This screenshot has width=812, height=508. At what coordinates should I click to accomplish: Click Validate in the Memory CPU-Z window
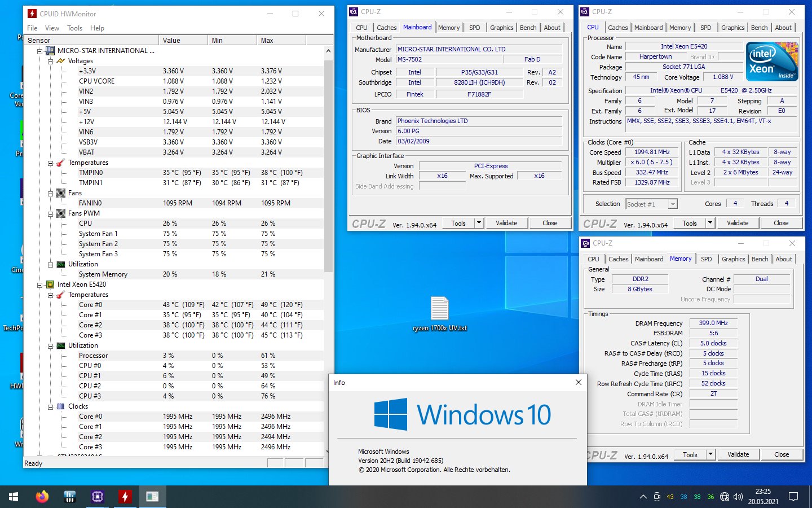[x=738, y=454]
